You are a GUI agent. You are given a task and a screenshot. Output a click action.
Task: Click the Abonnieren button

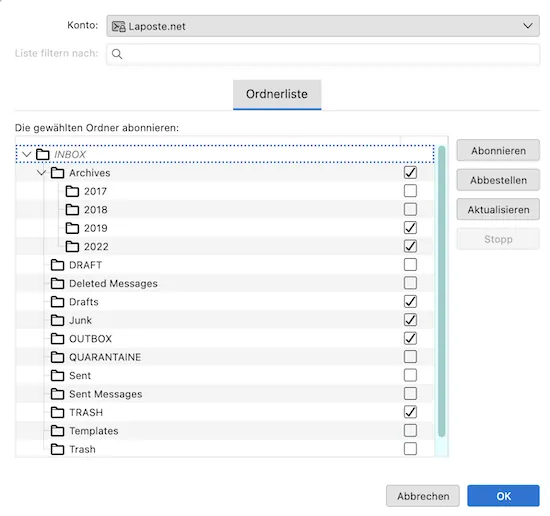(498, 150)
